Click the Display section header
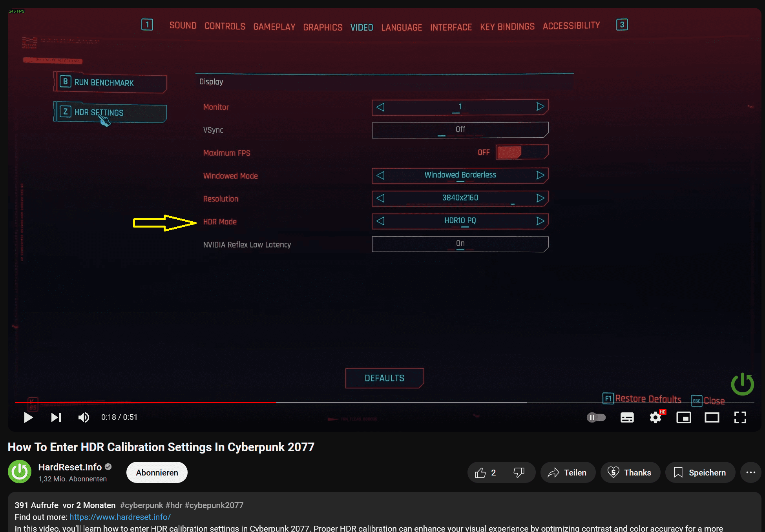 211,82
